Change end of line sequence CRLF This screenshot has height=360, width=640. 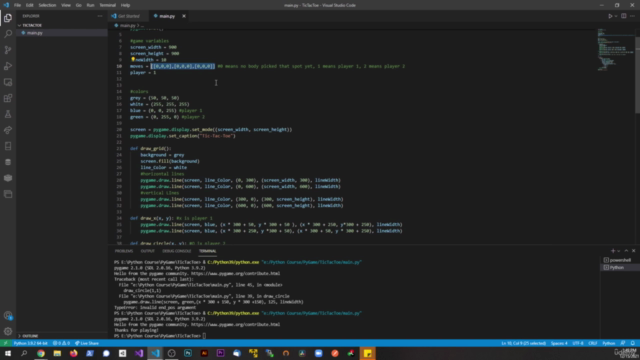[x=593, y=343]
